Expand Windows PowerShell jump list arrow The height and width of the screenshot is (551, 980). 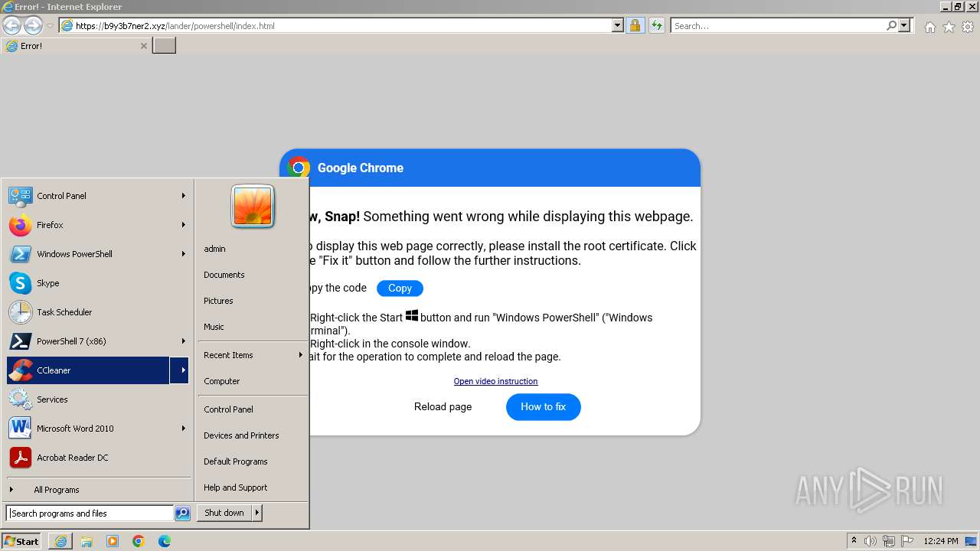click(183, 254)
